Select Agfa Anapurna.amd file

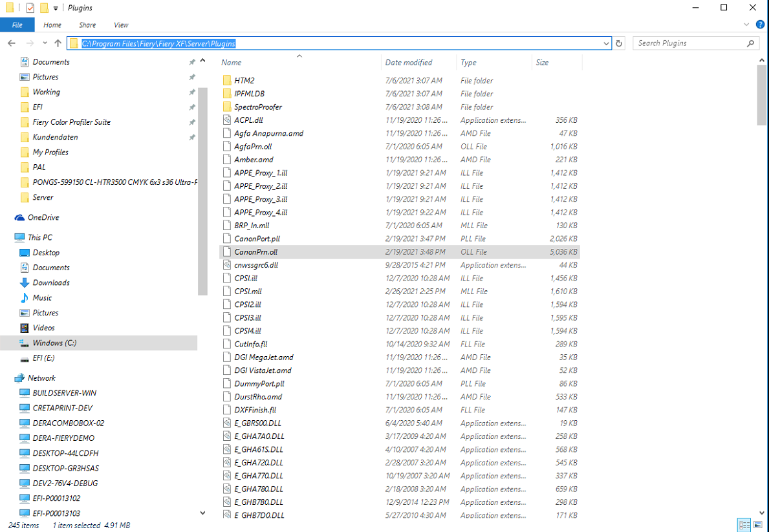[269, 133]
